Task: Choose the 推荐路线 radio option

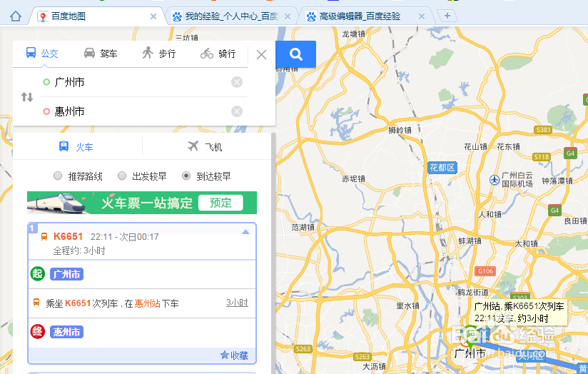Action: point(58,176)
